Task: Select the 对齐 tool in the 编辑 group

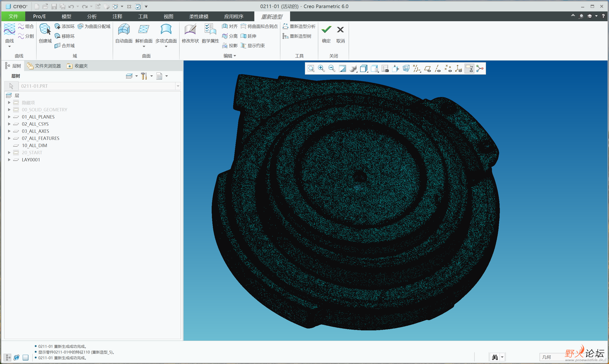Action: pos(229,26)
